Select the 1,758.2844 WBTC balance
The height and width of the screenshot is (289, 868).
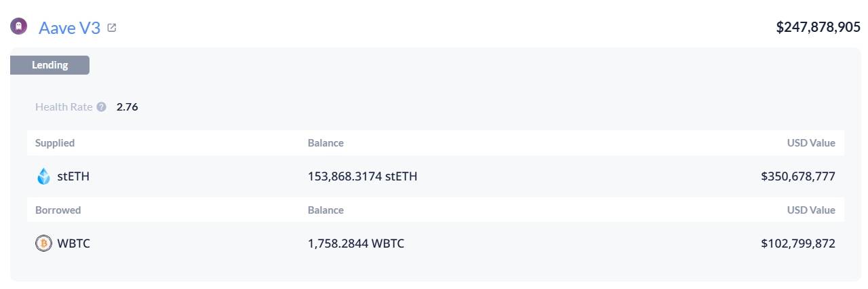click(356, 244)
